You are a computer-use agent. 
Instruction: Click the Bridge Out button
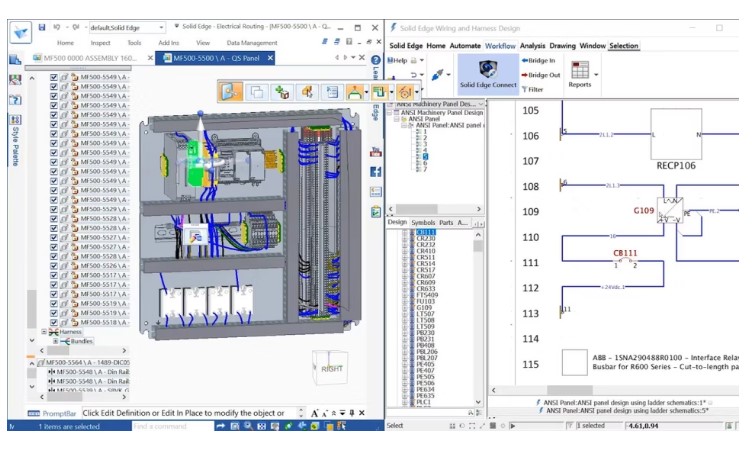click(540, 75)
